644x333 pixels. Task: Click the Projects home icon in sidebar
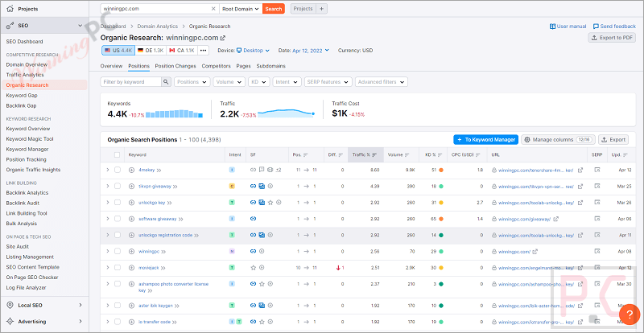coord(10,9)
